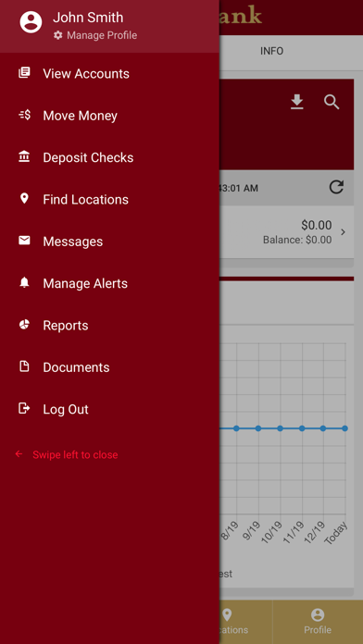Click the Deposit Checks bank icon
Image resolution: width=363 pixels, height=644 pixels.
point(24,156)
